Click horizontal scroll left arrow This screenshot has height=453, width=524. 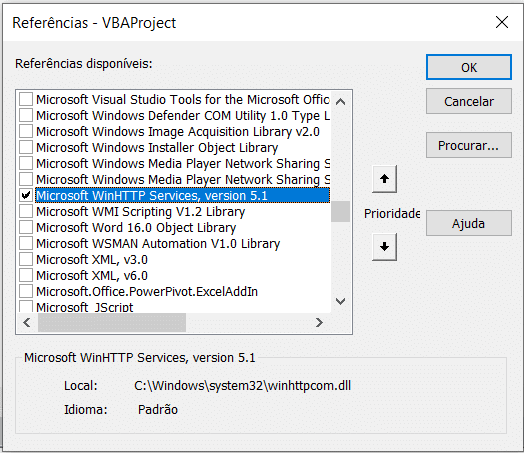click(27, 322)
